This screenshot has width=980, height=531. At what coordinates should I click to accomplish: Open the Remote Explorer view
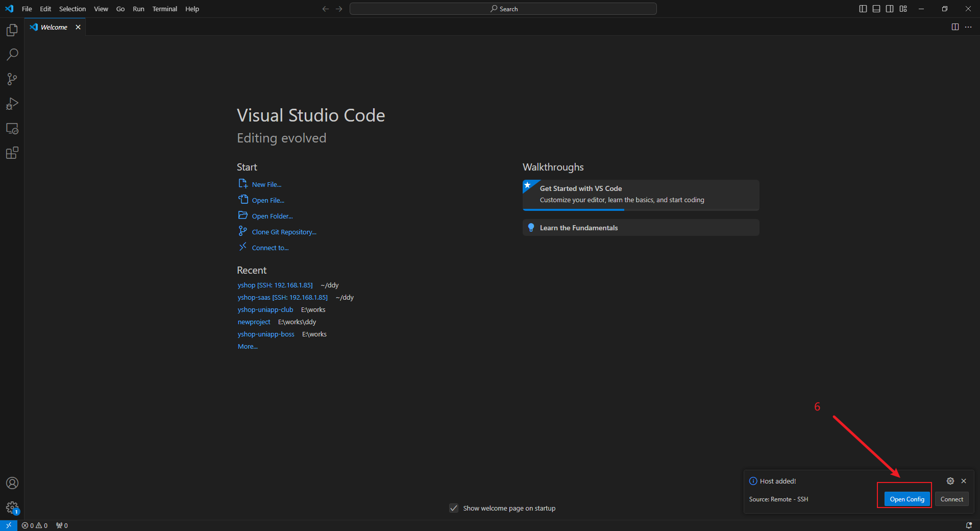[x=12, y=128]
